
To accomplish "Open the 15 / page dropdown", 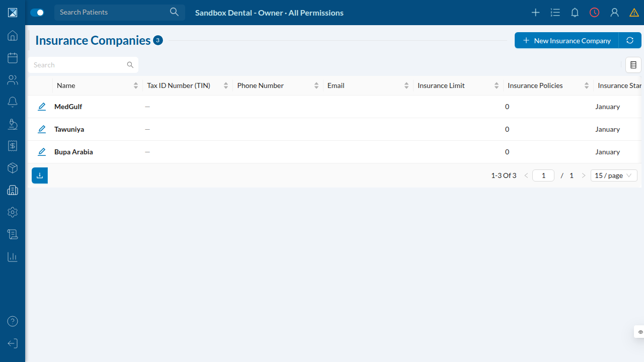I will (614, 175).
